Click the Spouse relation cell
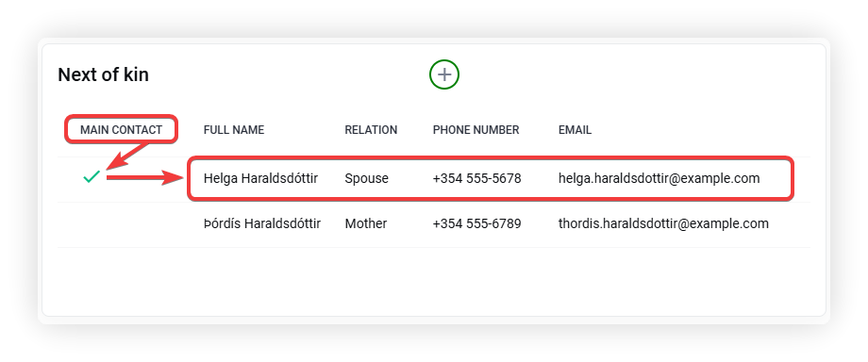The width and height of the screenshot is (868, 362). point(366,179)
